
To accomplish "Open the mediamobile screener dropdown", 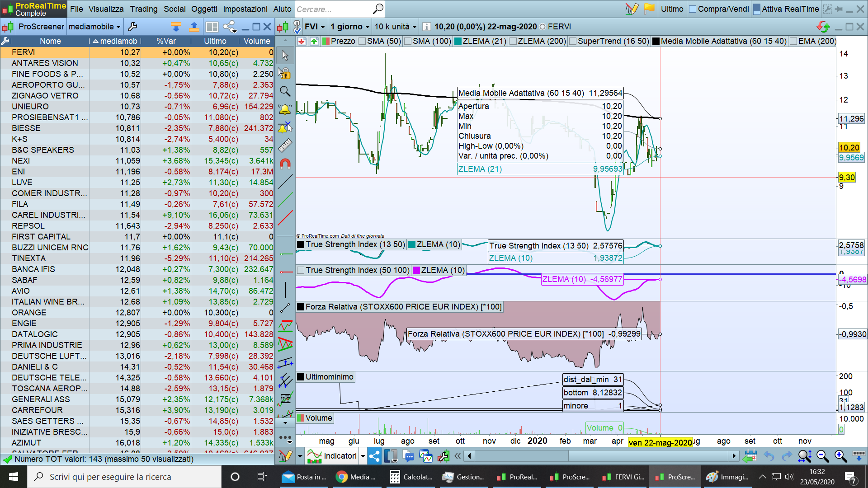I will pos(94,27).
